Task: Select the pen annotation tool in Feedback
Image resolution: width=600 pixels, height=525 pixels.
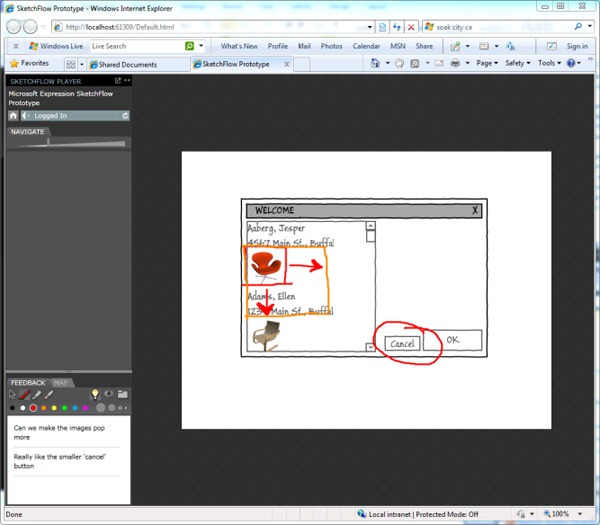Action: (25, 395)
